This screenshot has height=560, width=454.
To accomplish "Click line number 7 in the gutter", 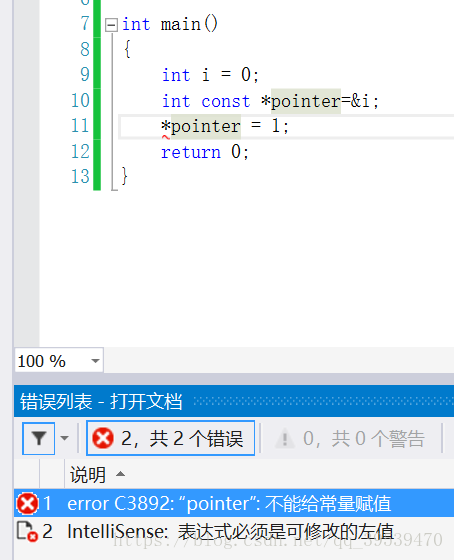I will 85,24.
